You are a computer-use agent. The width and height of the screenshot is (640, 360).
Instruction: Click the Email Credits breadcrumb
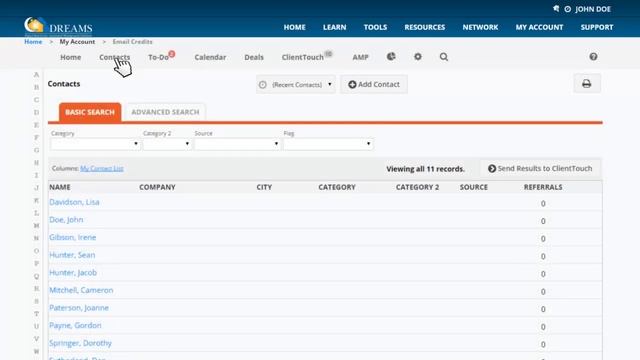pyautogui.click(x=132, y=42)
